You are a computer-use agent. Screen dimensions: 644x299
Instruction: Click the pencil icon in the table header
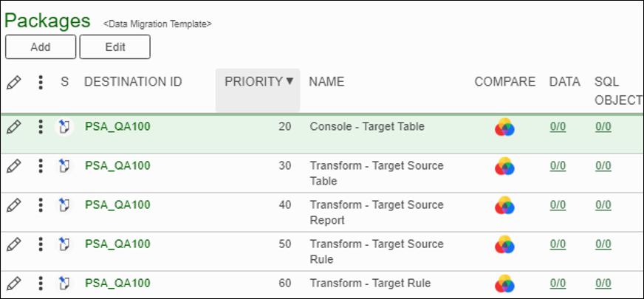pyautogui.click(x=13, y=83)
